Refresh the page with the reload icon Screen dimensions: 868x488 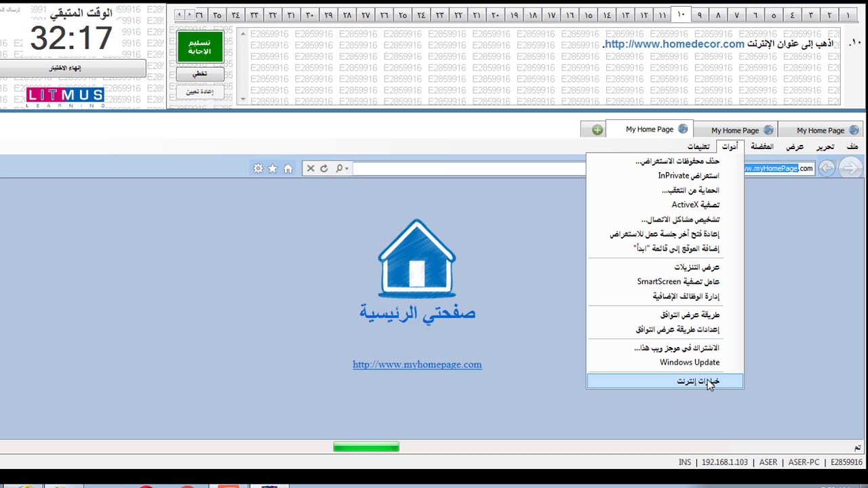click(324, 169)
